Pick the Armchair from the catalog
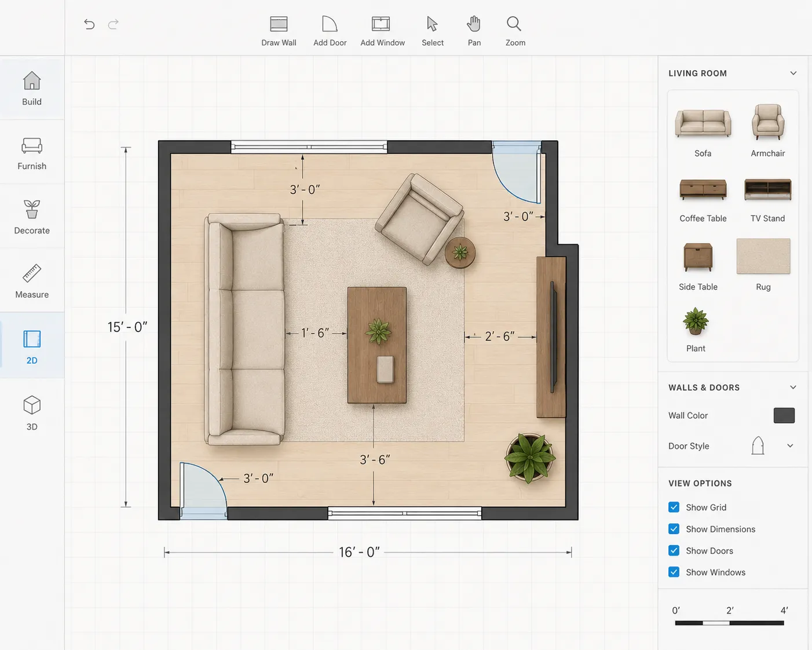 coord(768,130)
